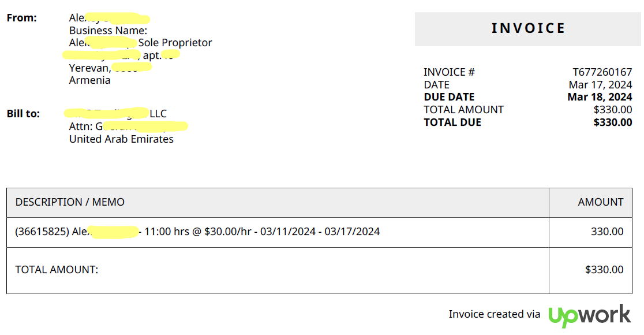Select the invoice number T677260167
The height and width of the screenshot is (335, 644).
click(602, 72)
